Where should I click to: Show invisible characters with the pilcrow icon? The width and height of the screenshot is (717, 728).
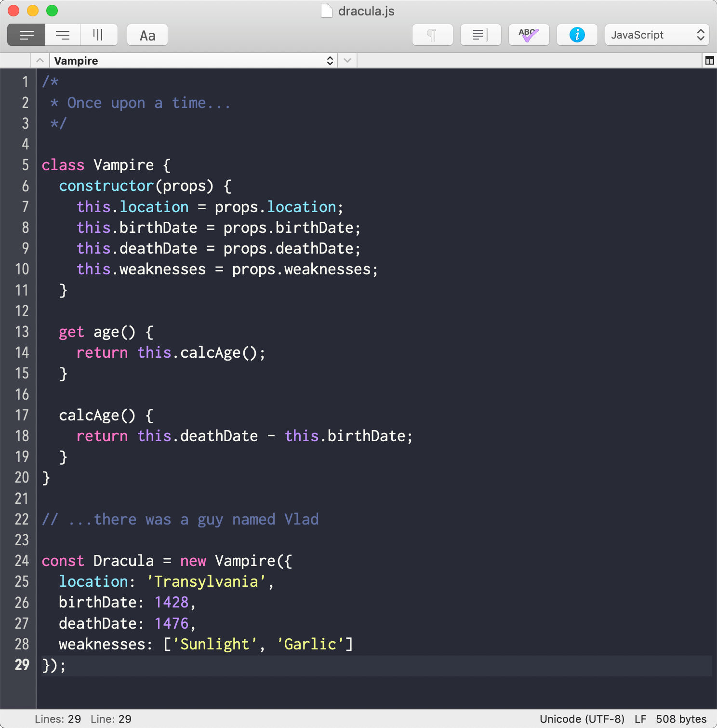coord(432,34)
